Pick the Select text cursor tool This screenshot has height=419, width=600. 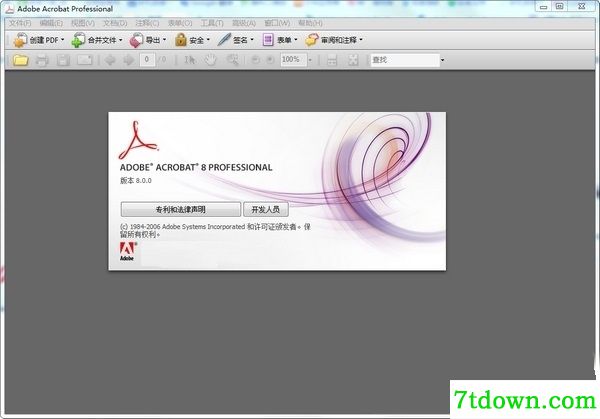click(x=190, y=60)
